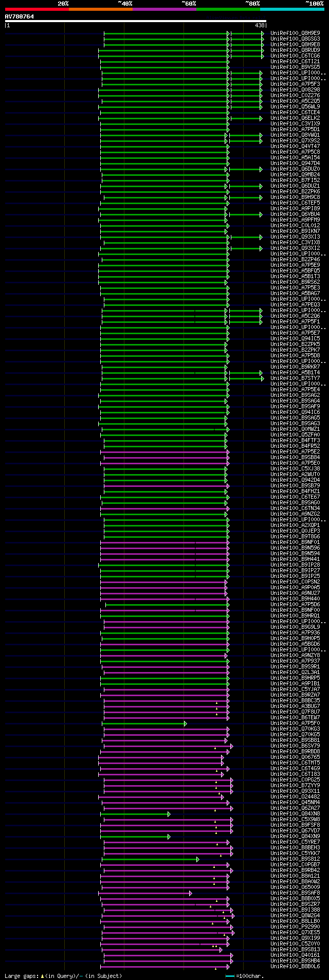
Task: Select hit label UniRef100_Q84XN8
Action: 295,813
